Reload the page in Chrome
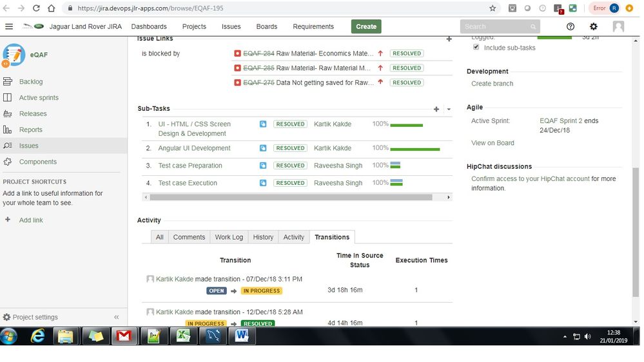The height and width of the screenshot is (362, 644). [x=36, y=8]
